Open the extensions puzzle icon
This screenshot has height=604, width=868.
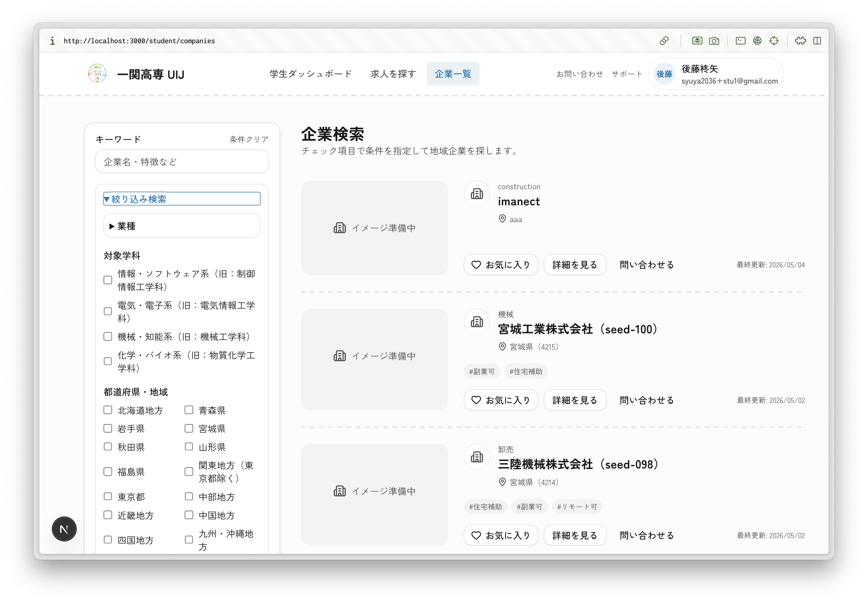tap(800, 41)
